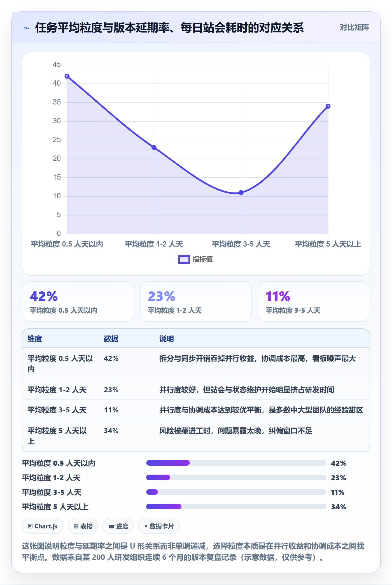Click the 维度 column header
392x585 pixels.
(35, 339)
